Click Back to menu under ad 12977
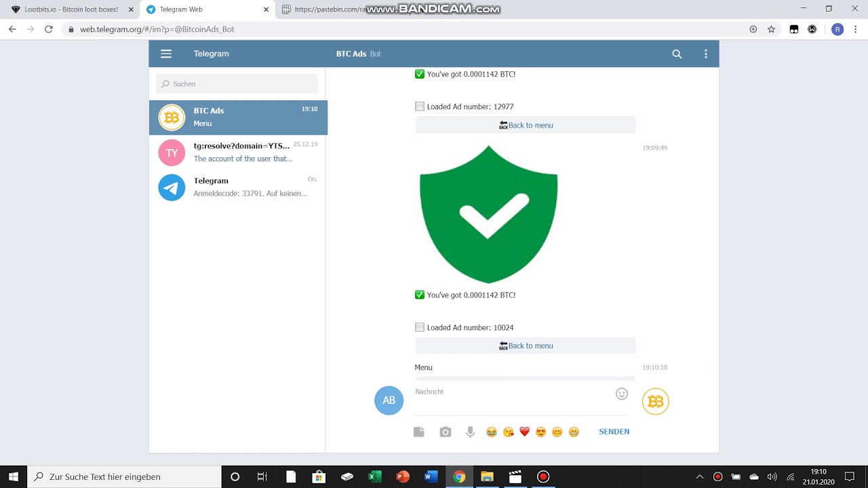The width and height of the screenshot is (868, 488). coord(526,125)
